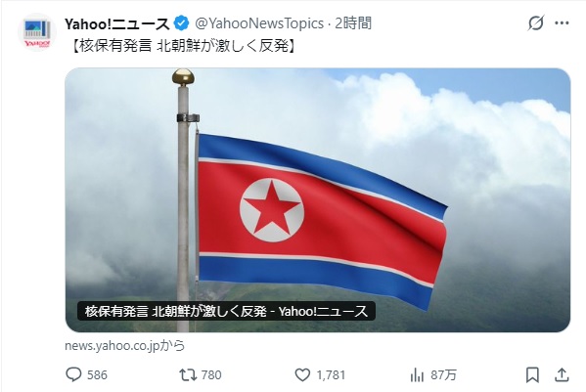Click the reply speech bubble icon

point(73,374)
